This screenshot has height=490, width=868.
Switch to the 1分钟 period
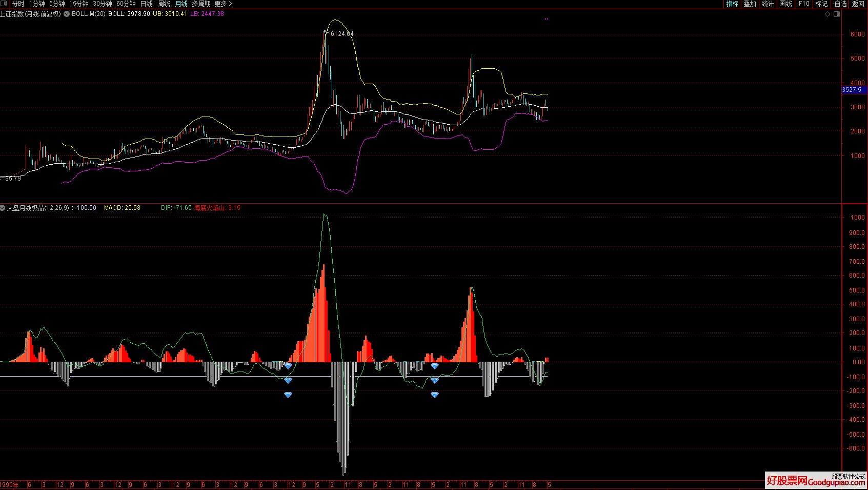(x=37, y=4)
